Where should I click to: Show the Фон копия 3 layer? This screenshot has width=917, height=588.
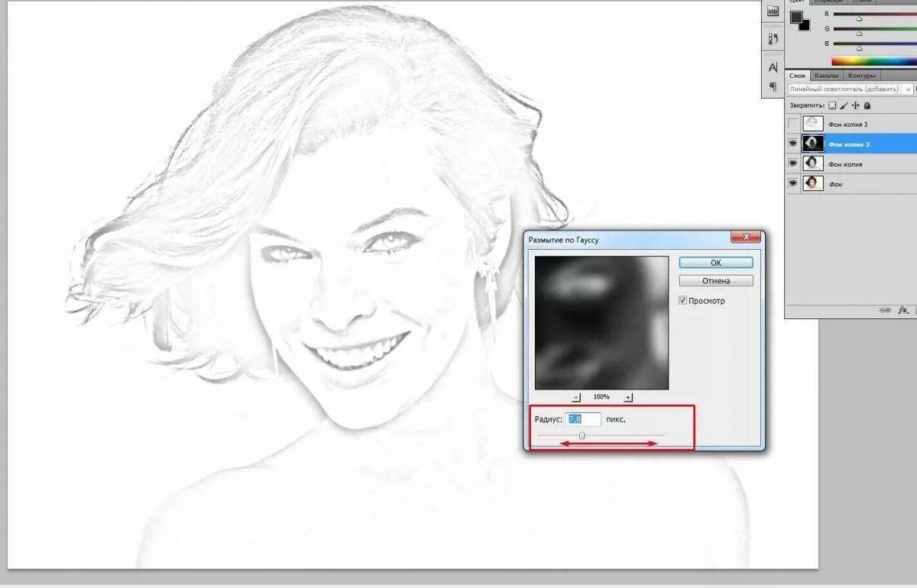pyautogui.click(x=792, y=124)
